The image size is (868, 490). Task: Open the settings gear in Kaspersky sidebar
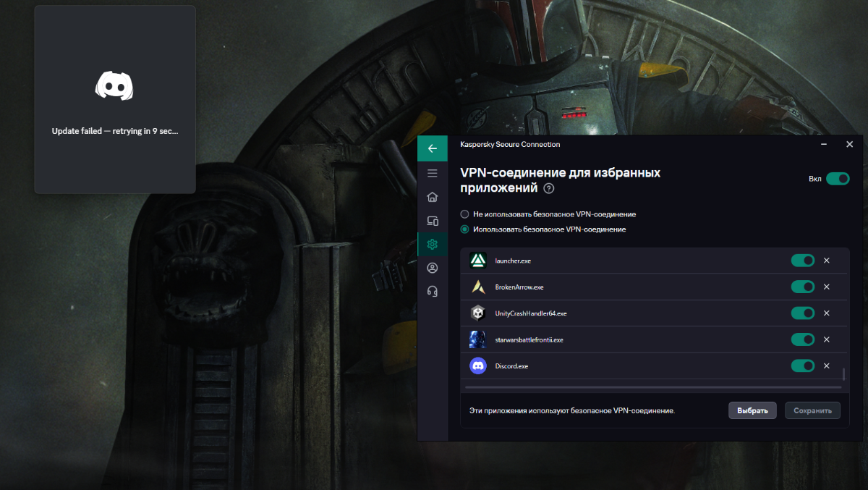433,244
